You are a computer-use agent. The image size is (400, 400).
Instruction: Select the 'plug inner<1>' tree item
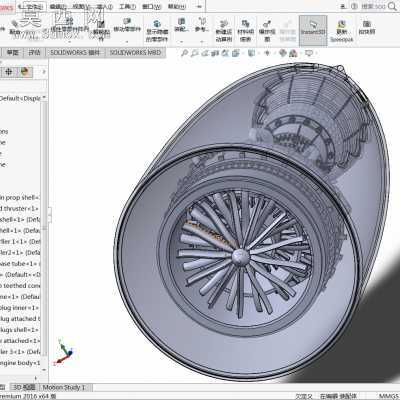pos(19,308)
